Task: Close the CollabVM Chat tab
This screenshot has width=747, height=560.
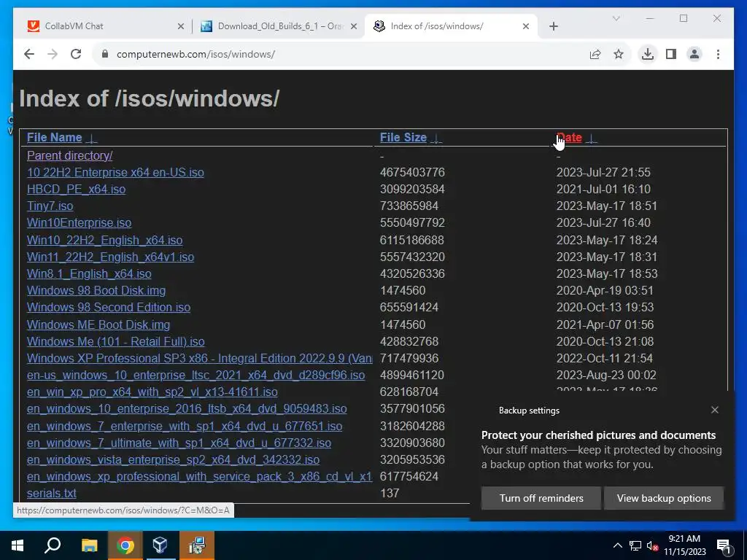Action: click(x=181, y=26)
